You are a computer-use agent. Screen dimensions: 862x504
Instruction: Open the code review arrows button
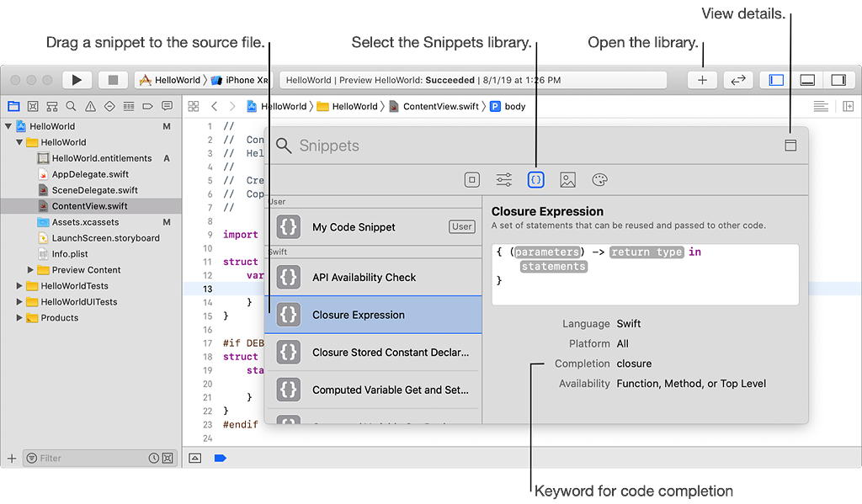tap(737, 80)
